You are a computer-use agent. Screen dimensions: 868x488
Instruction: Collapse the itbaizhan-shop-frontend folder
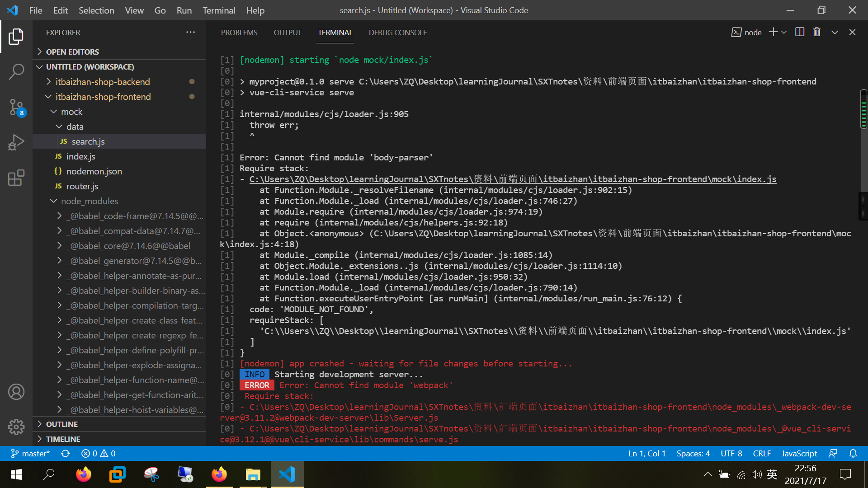pos(119,97)
